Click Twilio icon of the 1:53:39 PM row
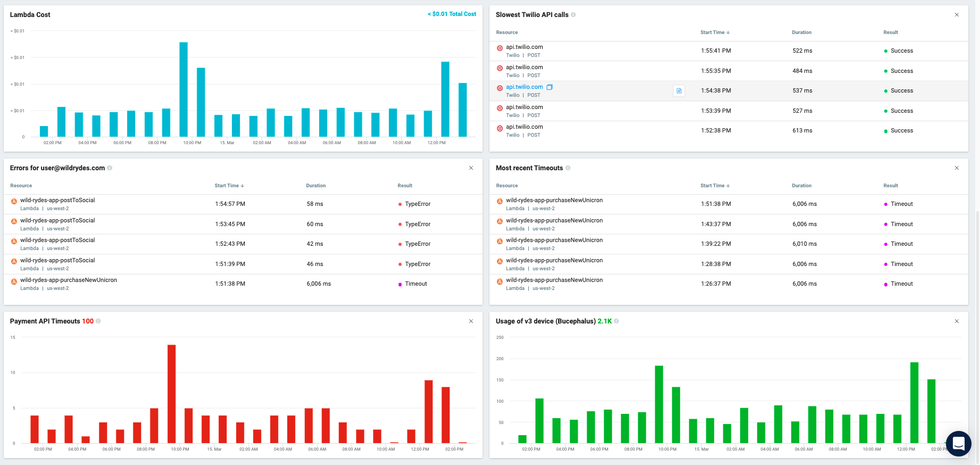The width and height of the screenshot is (980, 465). (500, 108)
